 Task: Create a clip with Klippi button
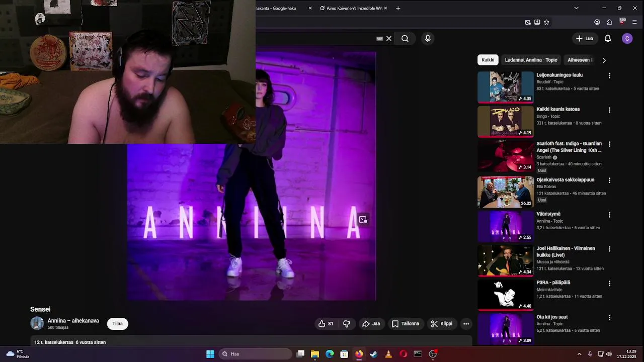442,324
